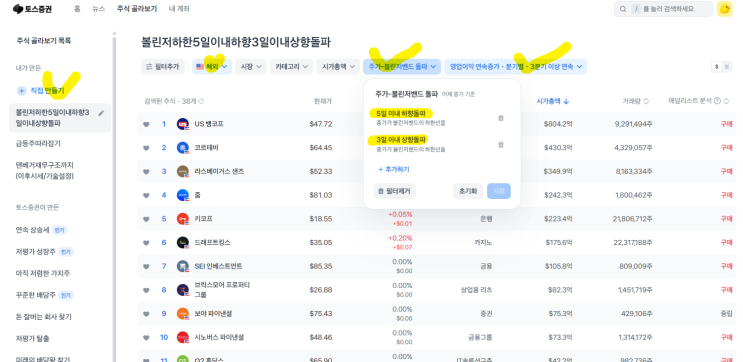
Task: Select 저평가 탈출 preset
Action: click(x=33, y=339)
